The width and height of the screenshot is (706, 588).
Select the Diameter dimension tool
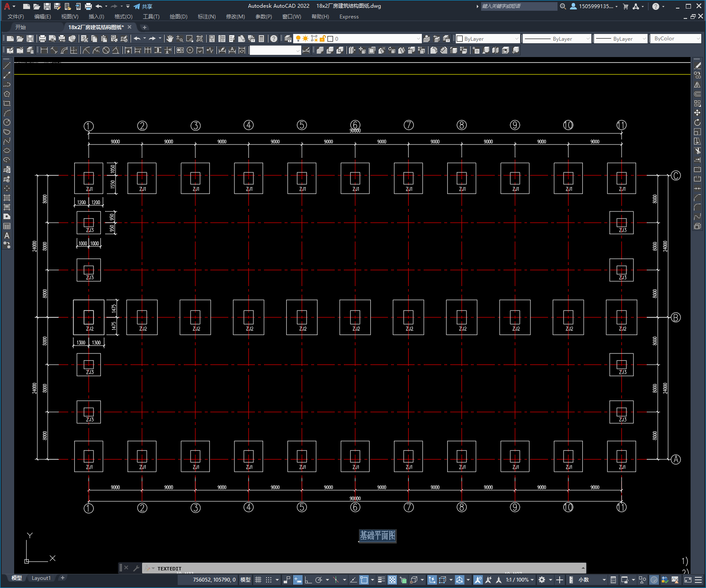pyautogui.click(x=106, y=50)
